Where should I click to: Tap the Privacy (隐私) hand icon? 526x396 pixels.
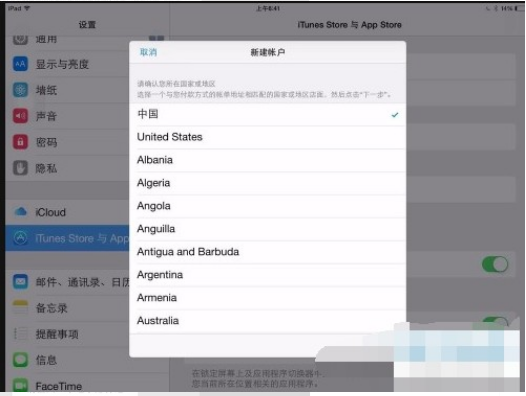pos(20,168)
